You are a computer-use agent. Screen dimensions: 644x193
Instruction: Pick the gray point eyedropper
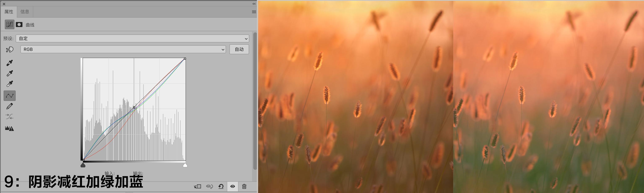tap(9, 73)
